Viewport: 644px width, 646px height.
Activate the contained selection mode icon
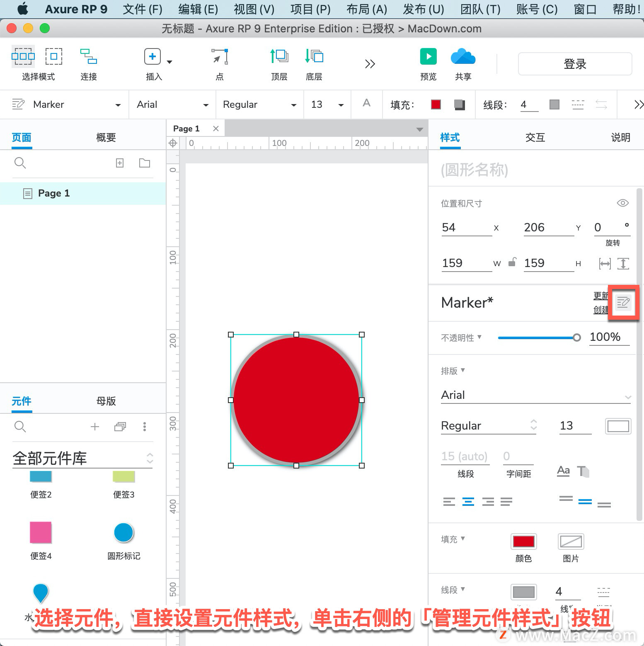point(54,56)
